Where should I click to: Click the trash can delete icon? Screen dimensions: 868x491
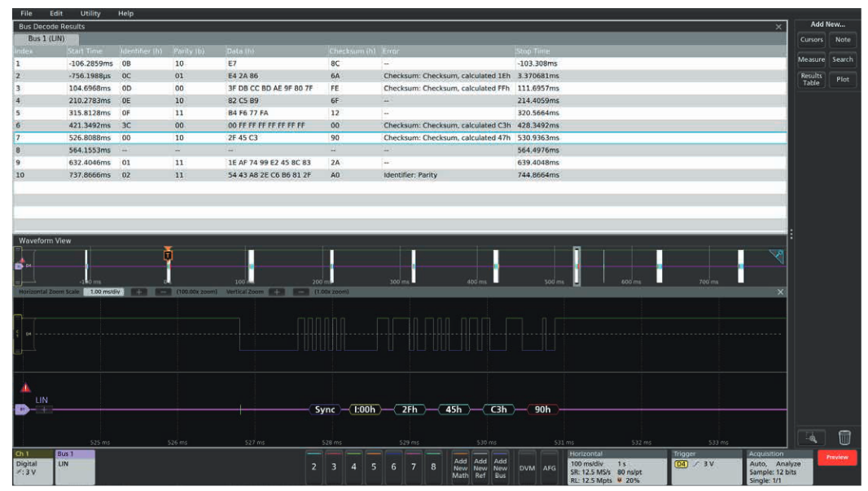844,438
